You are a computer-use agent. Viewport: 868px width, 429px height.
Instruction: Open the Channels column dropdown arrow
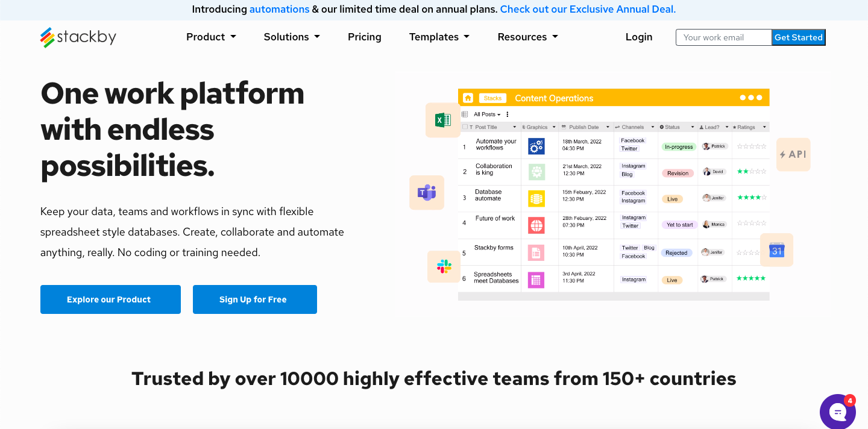tap(652, 127)
